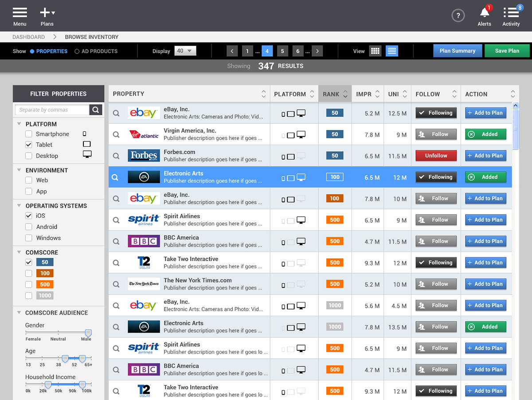The height and width of the screenshot is (400, 532).
Task: Check the Comscore 500 checkbox
Action: (x=29, y=284)
